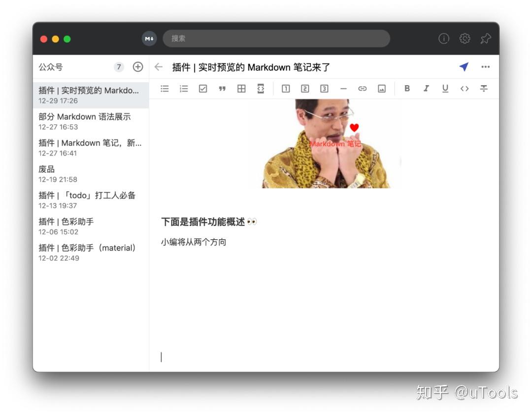Insert an unordered bullet list
Viewport: 532px width, 415px height.
pos(165,89)
